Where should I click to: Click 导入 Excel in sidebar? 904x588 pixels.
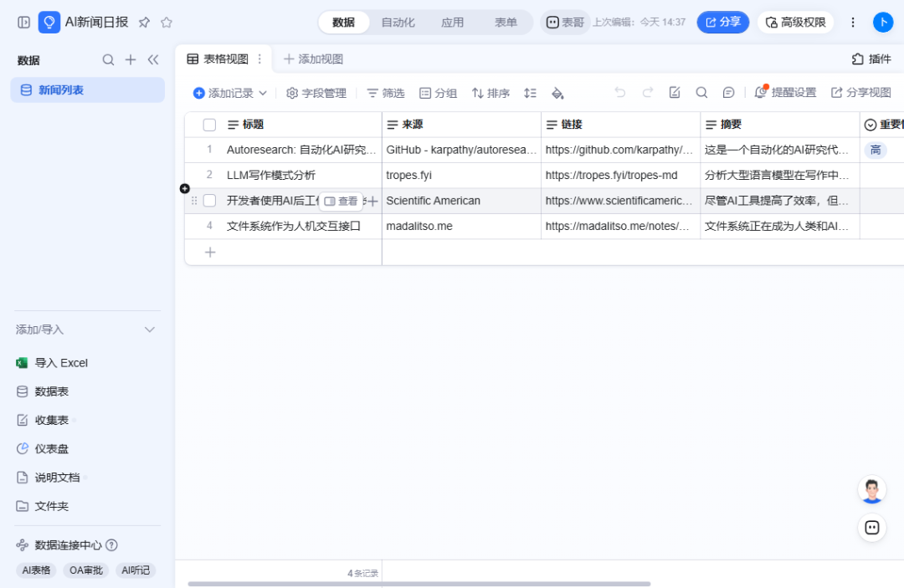(53, 363)
